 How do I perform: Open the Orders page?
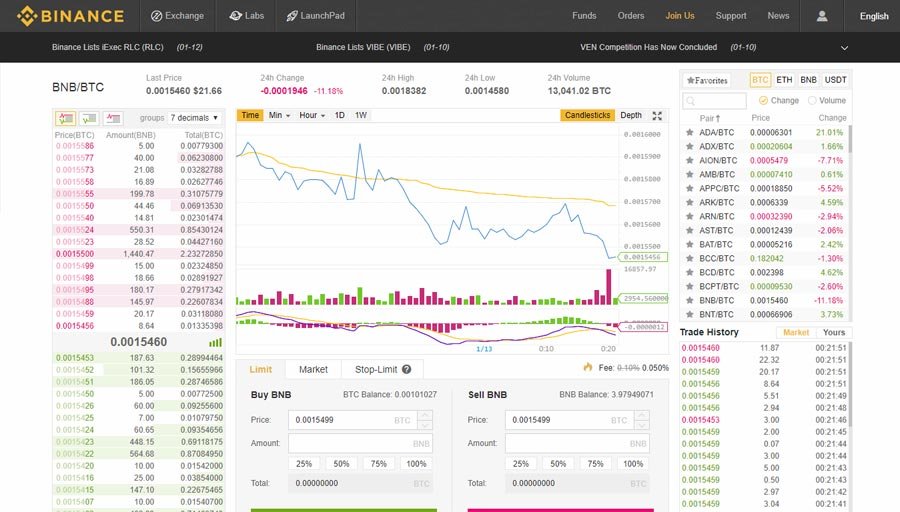coord(631,16)
